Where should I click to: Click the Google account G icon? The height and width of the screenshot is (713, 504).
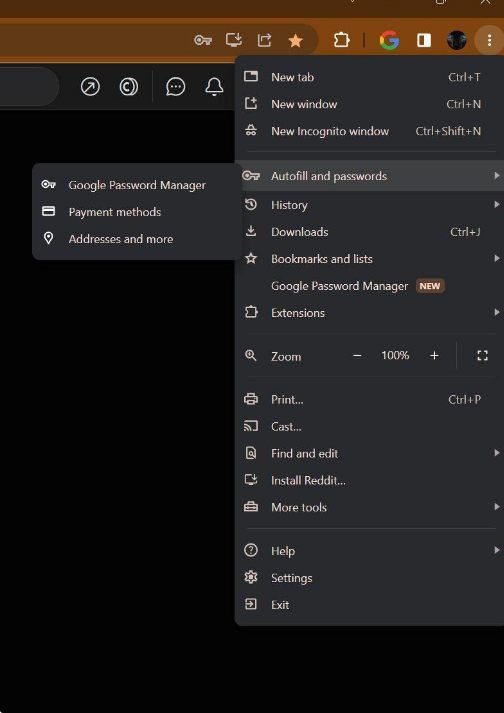[x=389, y=40]
